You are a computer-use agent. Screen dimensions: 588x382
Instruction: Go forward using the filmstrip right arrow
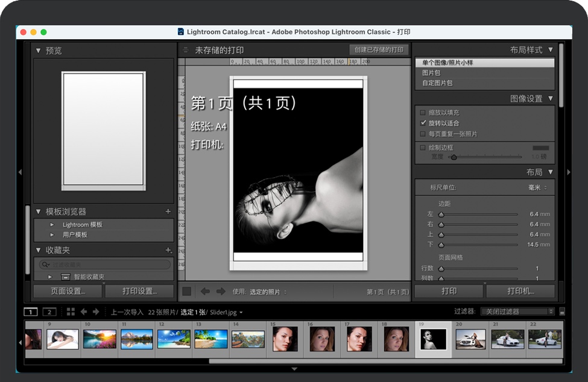96,312
